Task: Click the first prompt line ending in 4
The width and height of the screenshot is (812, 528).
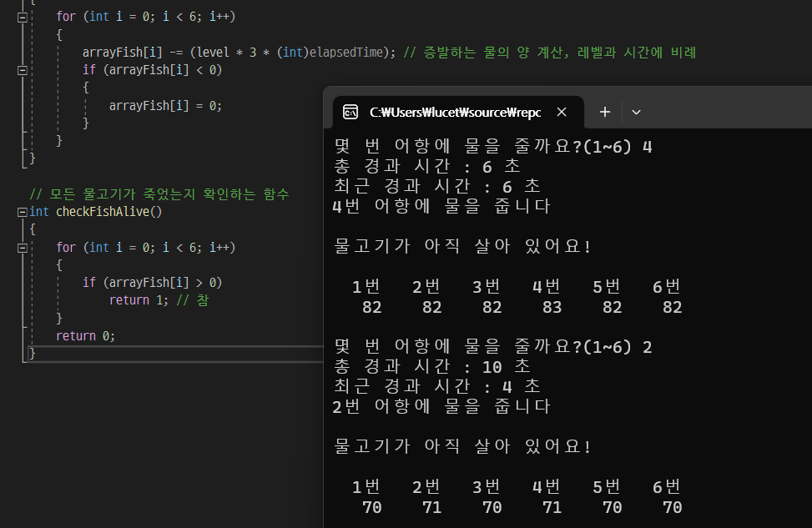Action: pyautogui.click(x=493, y=147)
